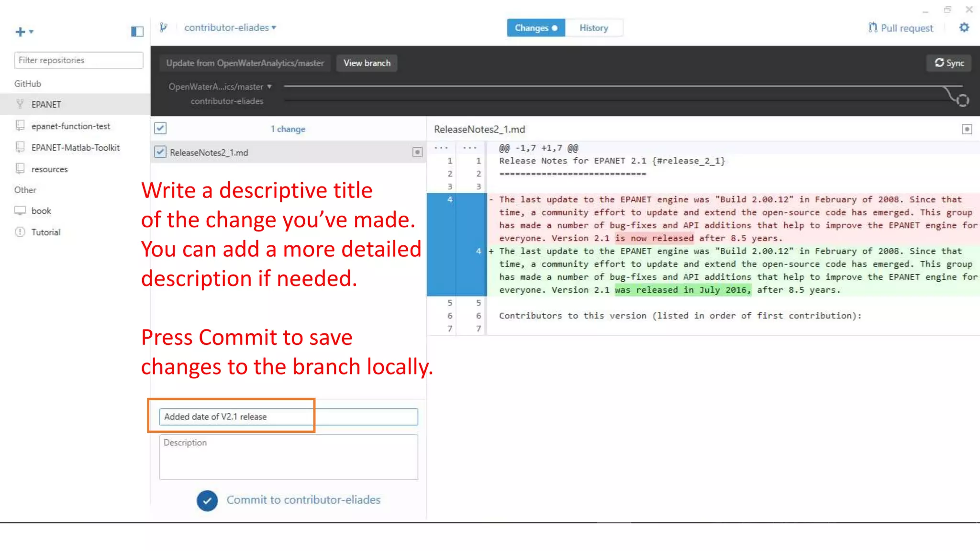Click the ReleaseNotes2_1.md diff title
The width and height of the screenshot is (980, 551).
(x=479, y=129)
